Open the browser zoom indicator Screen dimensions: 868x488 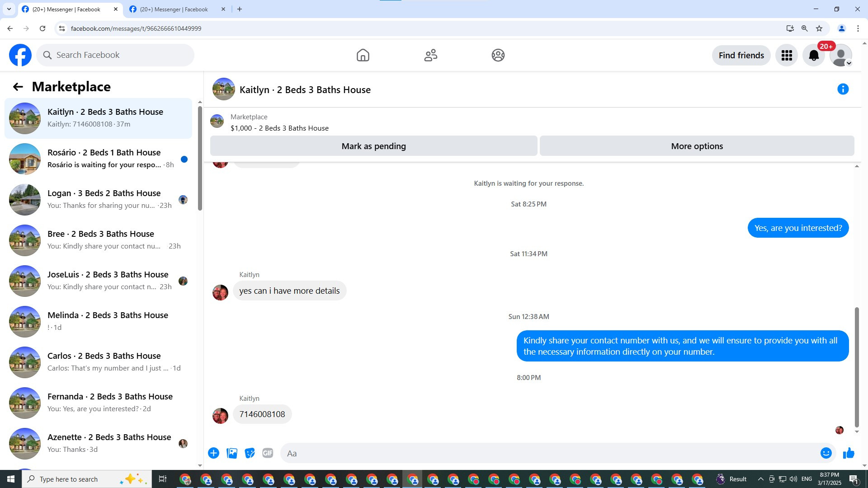[x=805, y=28]
